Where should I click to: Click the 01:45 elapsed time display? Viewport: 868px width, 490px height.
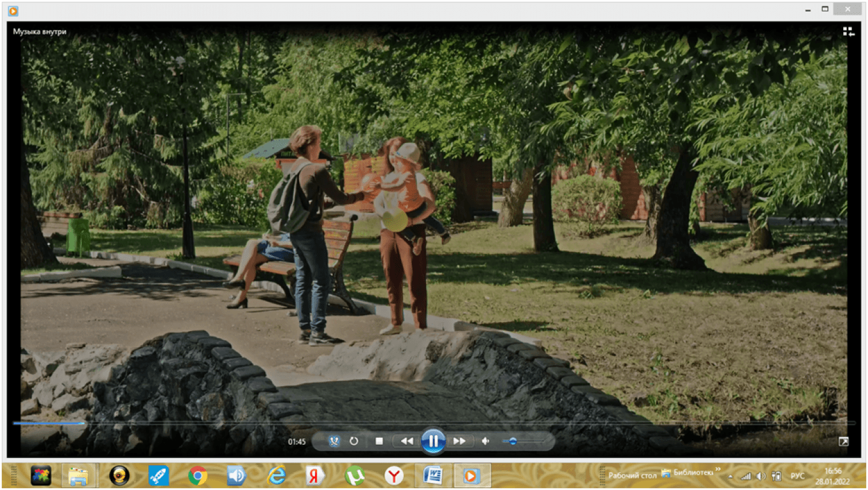[x=297, y=442]
